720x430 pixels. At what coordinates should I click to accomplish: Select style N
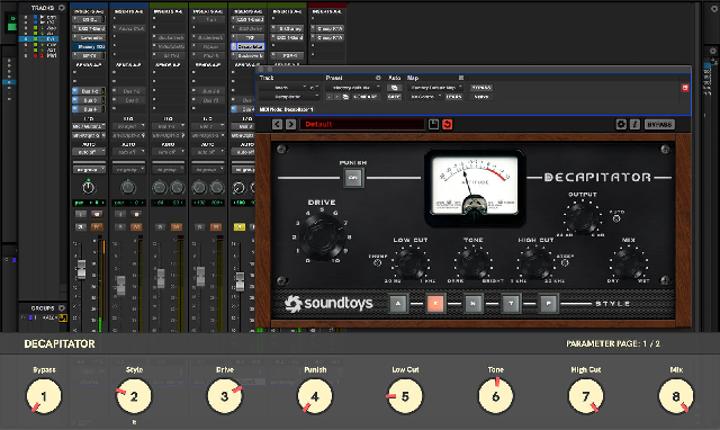[473, 304]
